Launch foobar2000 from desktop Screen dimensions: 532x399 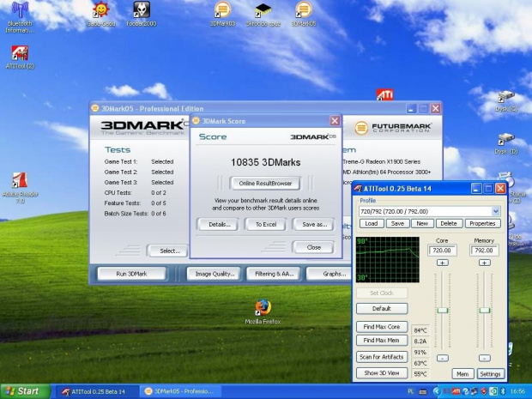point(142,15)
